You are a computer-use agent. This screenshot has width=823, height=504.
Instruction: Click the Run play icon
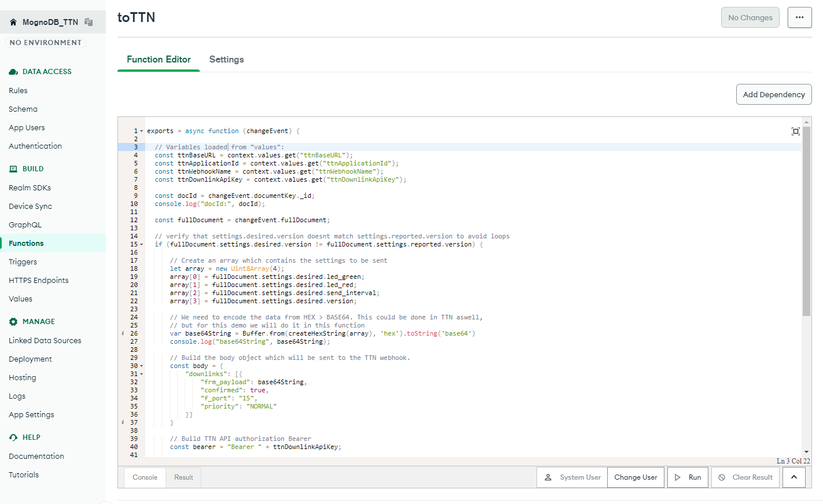[678, 477]
